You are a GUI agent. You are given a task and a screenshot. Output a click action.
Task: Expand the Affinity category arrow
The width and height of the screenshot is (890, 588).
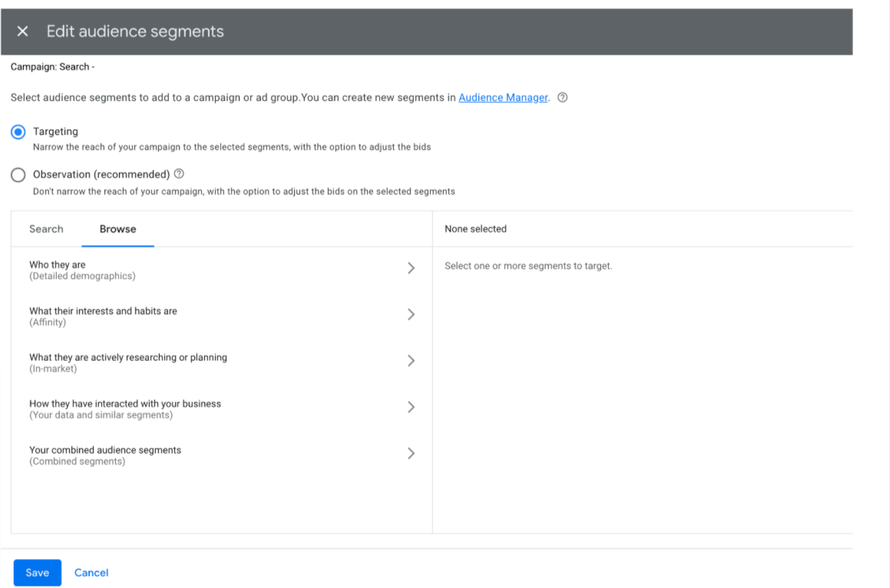(411, 315)
